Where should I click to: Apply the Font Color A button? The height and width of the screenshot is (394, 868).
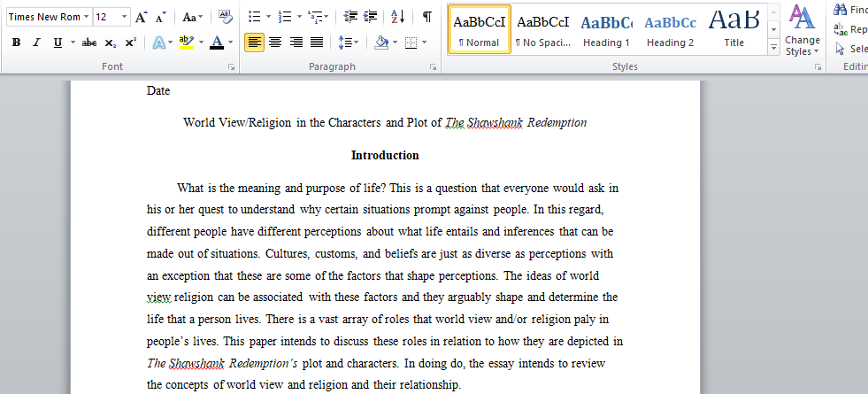[217, 42]
